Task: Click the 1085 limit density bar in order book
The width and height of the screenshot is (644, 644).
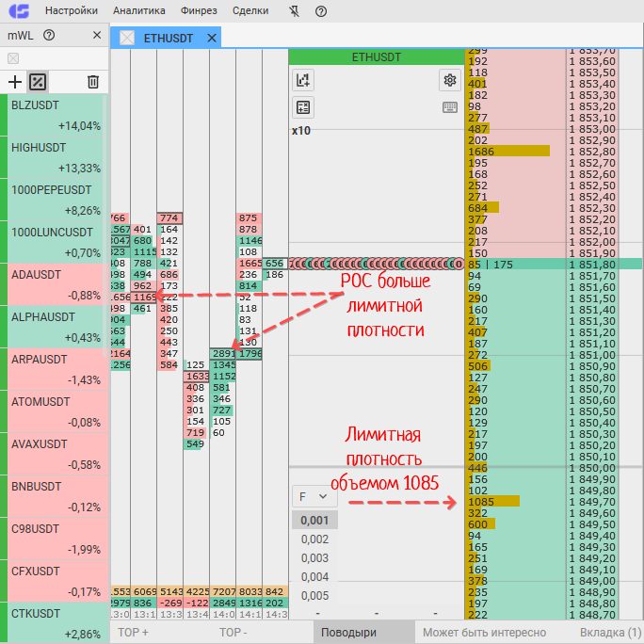Action: tap(492, 502)
